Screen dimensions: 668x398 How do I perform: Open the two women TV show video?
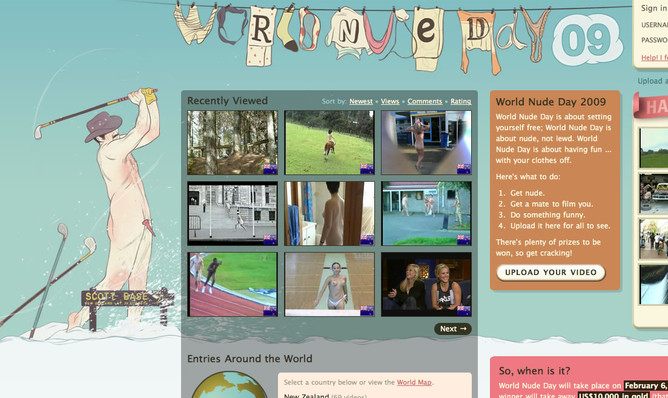click(x=426, y=284)
